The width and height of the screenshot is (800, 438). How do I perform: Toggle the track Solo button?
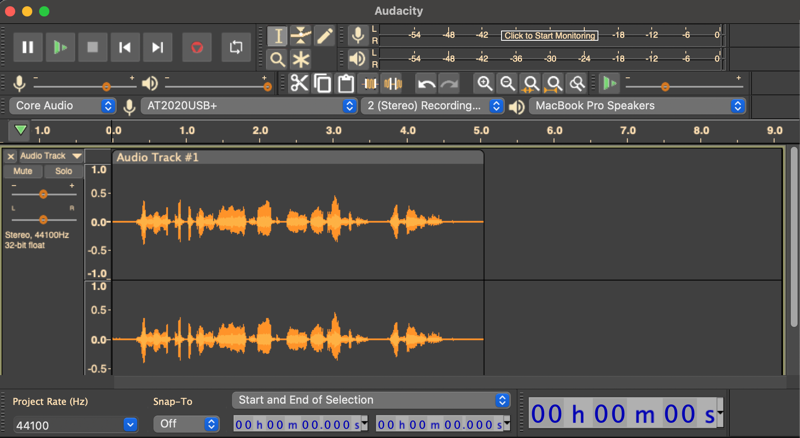[63, 171]
